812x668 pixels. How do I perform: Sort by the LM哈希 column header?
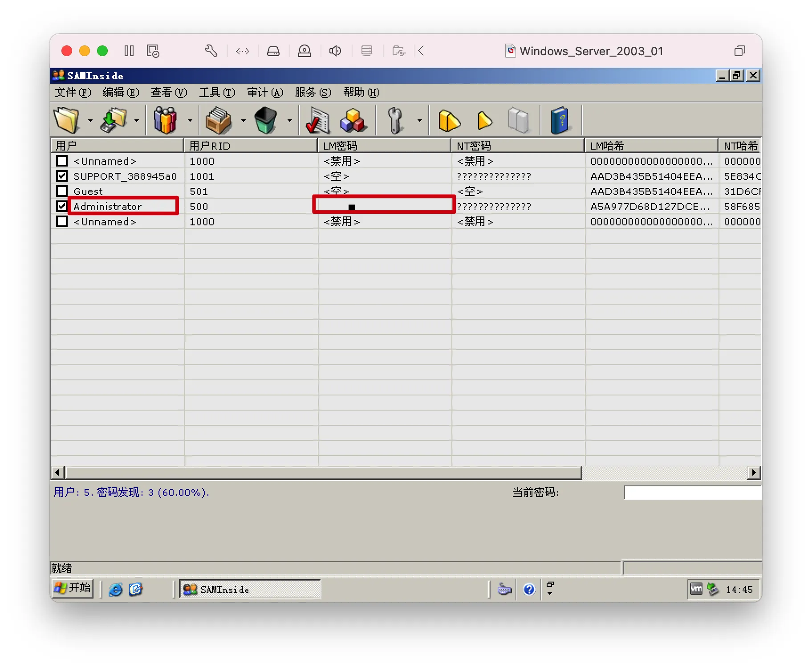[x=651, y=146]
